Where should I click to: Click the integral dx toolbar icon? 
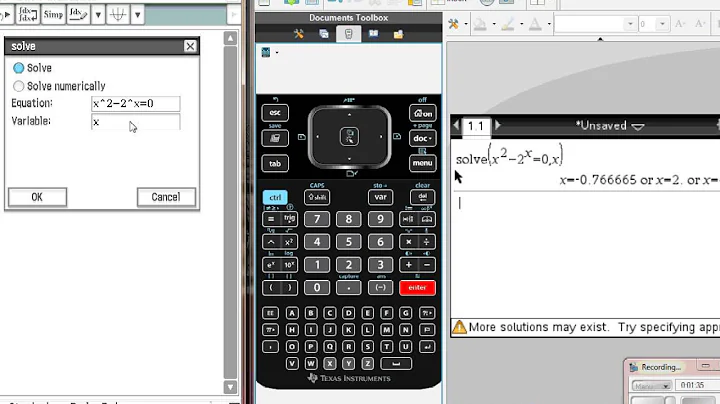click(x=78, y=14)
